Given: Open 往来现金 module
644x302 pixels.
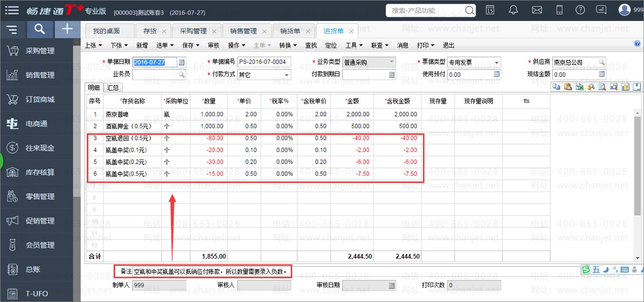Looking at the screenshot, I should [x=37, y=148].
